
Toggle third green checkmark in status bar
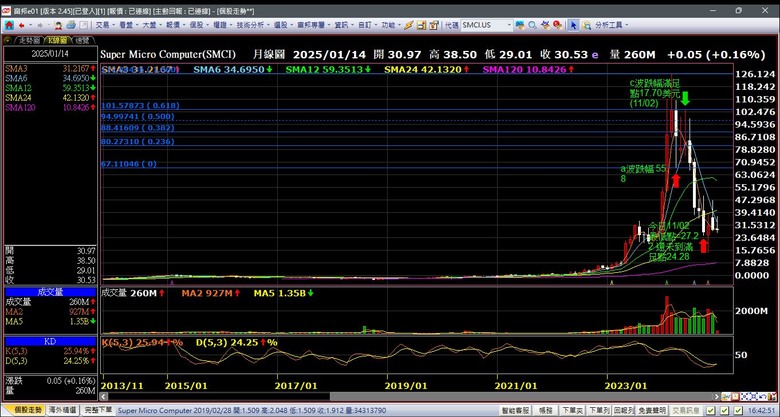(738, 411)
